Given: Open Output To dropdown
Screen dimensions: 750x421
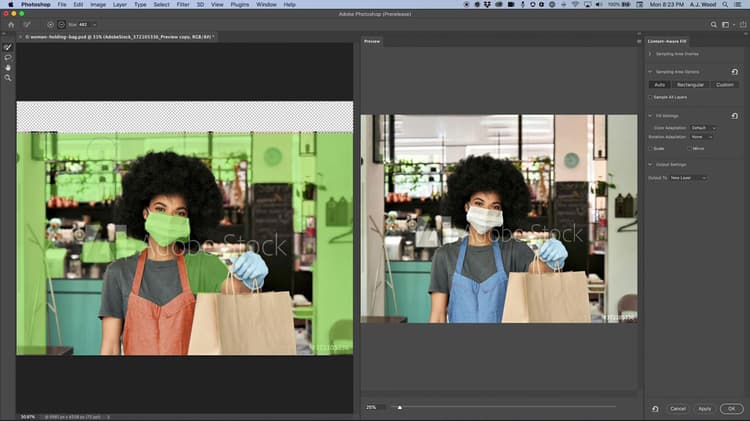Looking at the screenshot, I should tap(688, 178).
